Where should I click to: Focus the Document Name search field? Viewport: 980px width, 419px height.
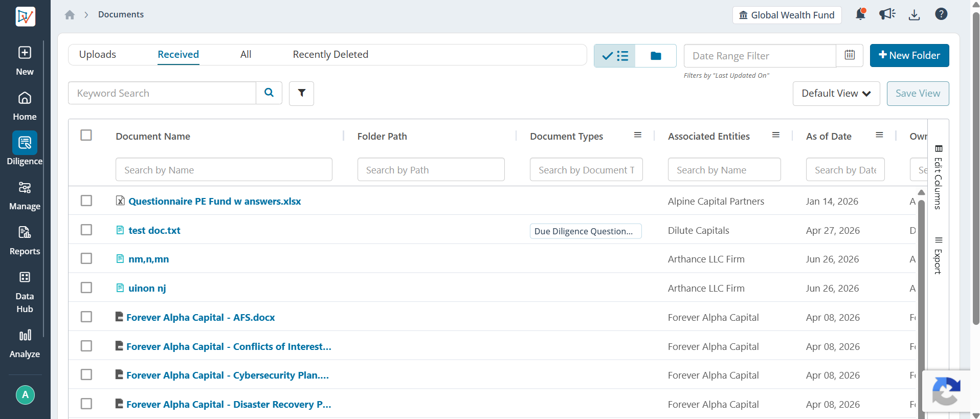pyautogui.click(x=224, y=169)
